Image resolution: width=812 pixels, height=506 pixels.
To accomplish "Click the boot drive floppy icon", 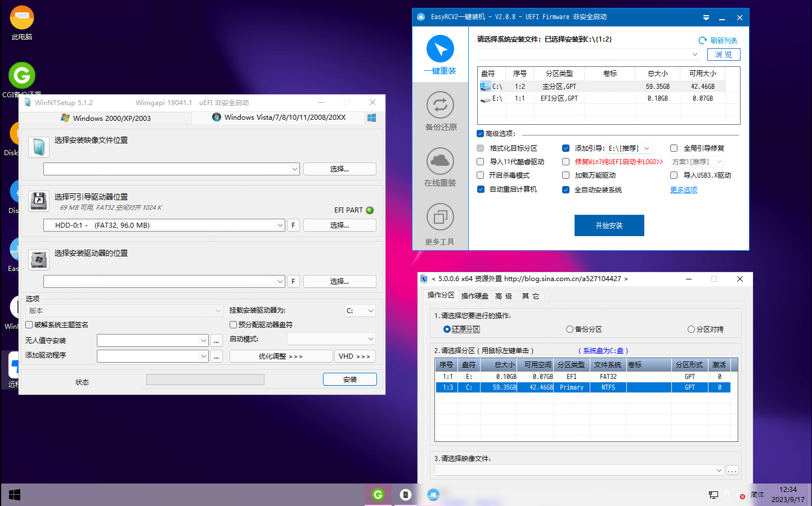I will point(38,200).
